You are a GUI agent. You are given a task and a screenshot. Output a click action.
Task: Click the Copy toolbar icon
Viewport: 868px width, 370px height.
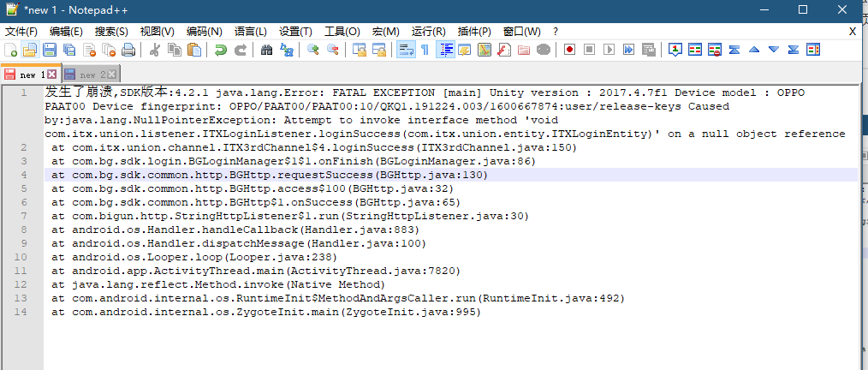coord(175,50)
